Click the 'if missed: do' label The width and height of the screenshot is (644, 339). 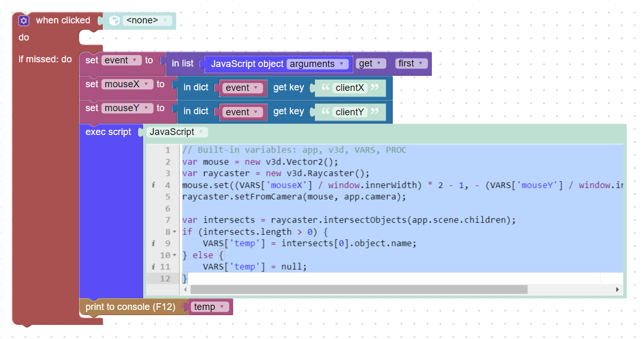click(45, 59)
